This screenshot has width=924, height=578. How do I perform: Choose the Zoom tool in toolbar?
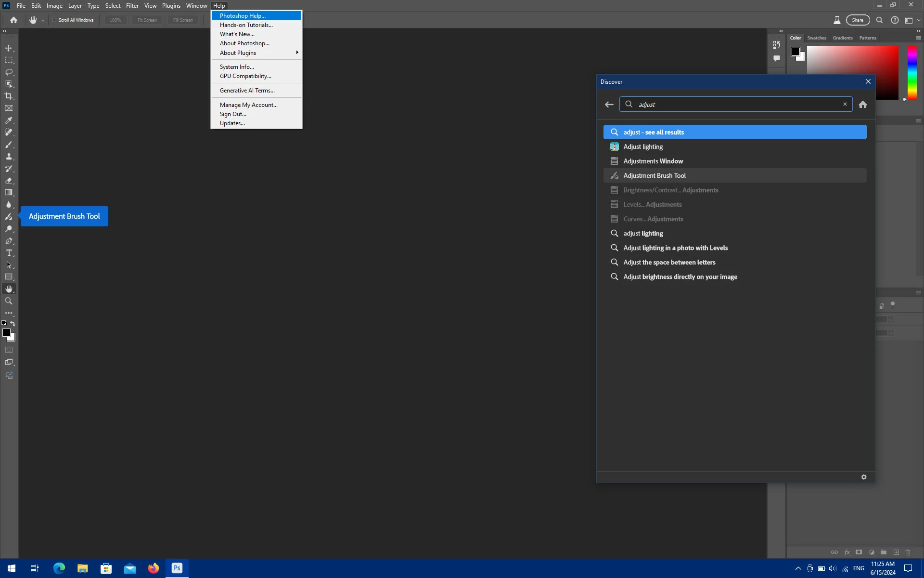[9, 301]
